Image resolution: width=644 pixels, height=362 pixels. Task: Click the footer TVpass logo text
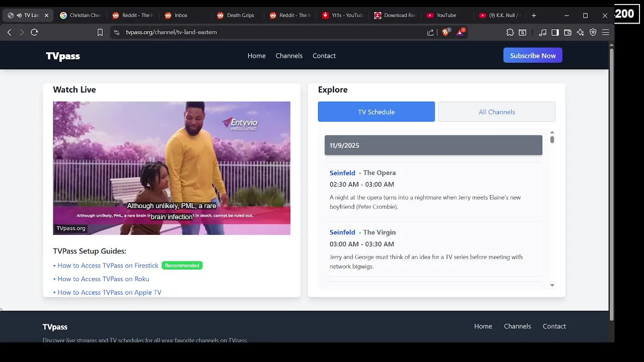(55, 327)
